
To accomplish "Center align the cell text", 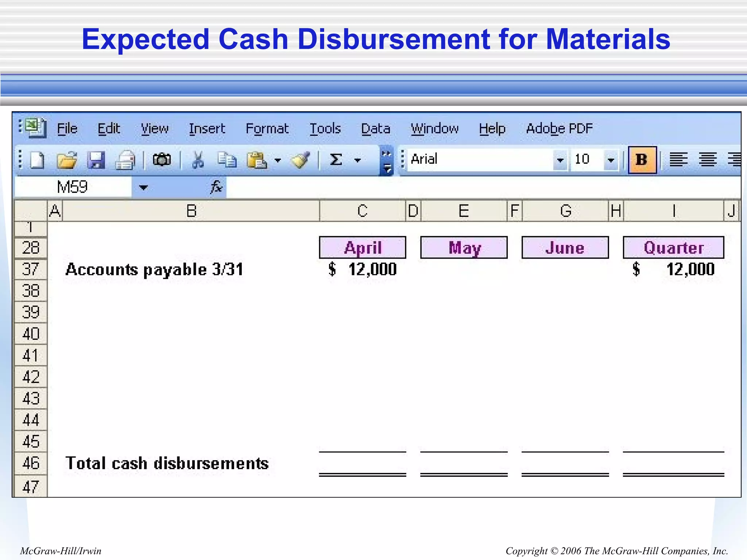I will (708, 160).
